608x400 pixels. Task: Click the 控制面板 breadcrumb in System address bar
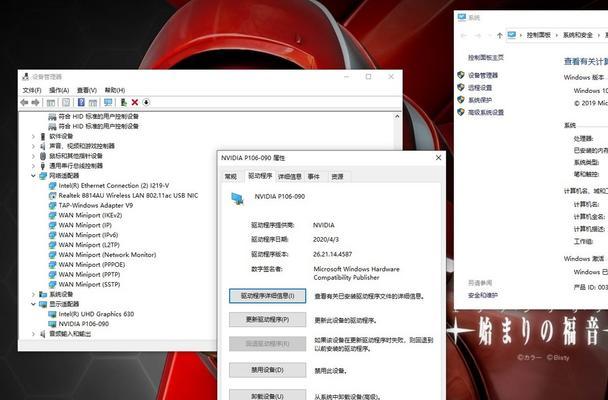click(538, 35)
